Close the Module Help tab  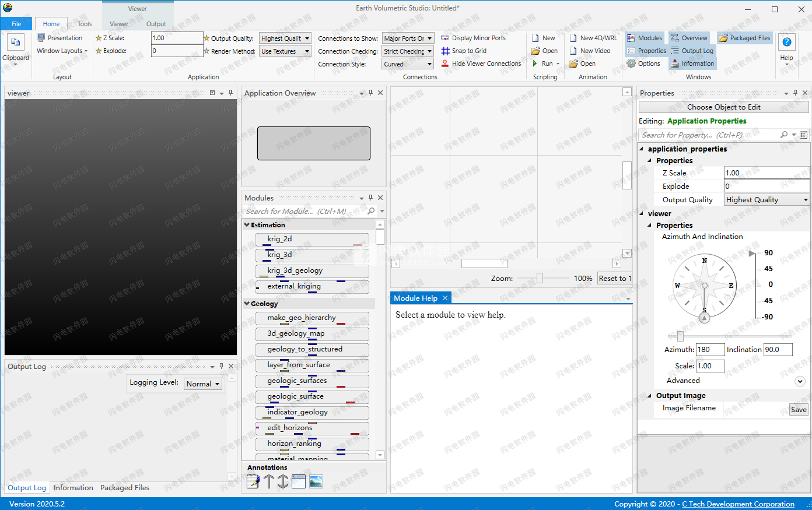445,298
